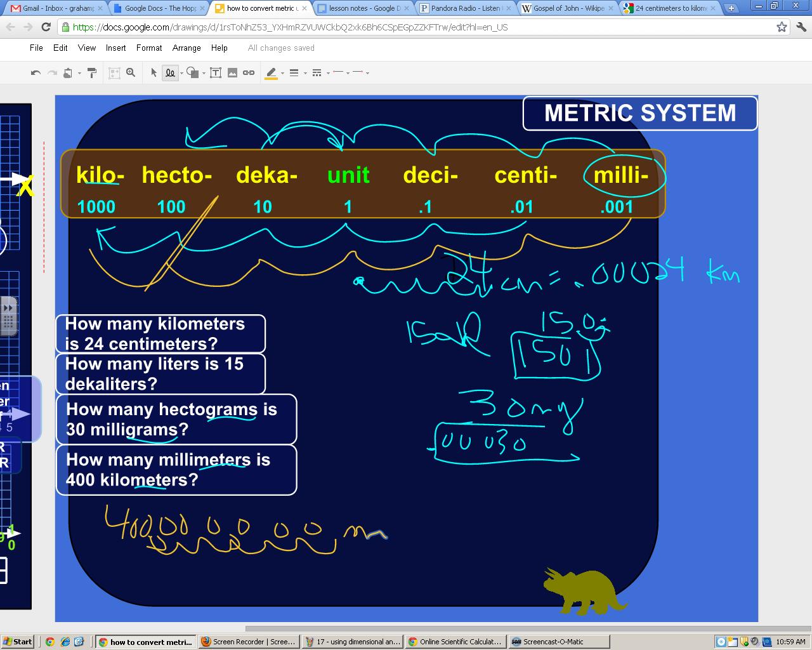
Task: Open the Format menu
Action: 149,48
